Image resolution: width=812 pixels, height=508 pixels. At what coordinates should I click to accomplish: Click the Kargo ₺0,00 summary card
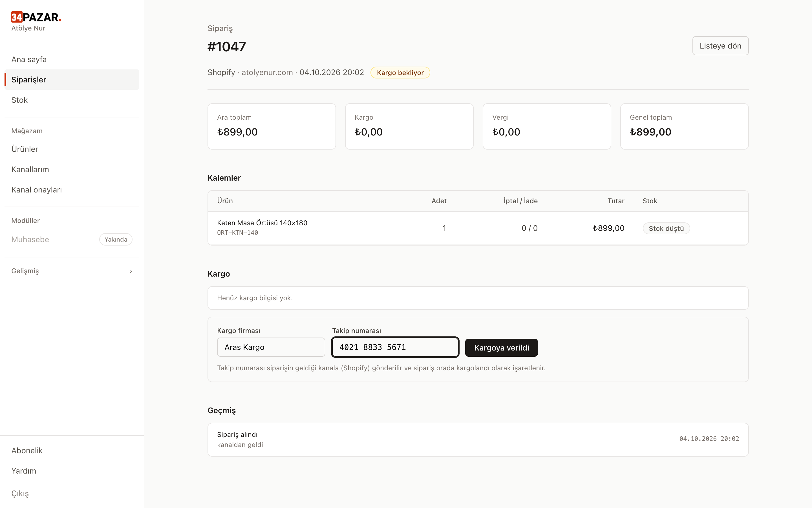pyautogui.click(x=409, y=126)
